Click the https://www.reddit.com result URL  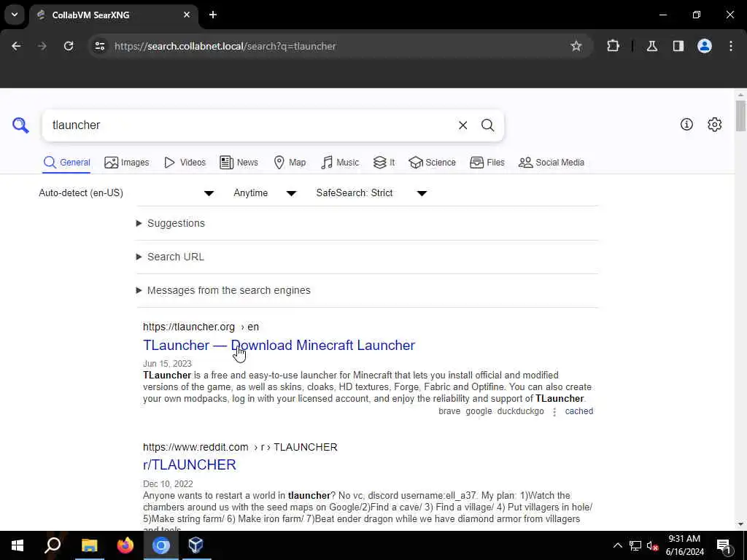pos(240,447)
